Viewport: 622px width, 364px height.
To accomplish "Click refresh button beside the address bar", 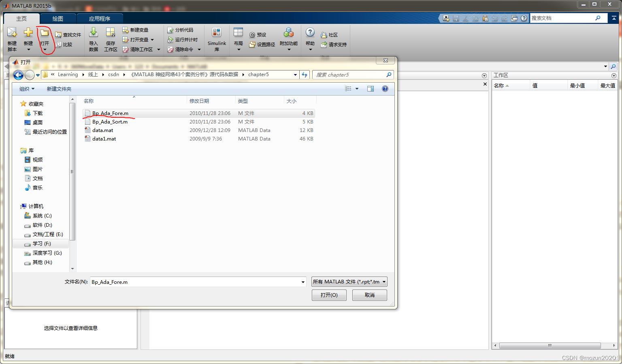I will click(305, 75).
